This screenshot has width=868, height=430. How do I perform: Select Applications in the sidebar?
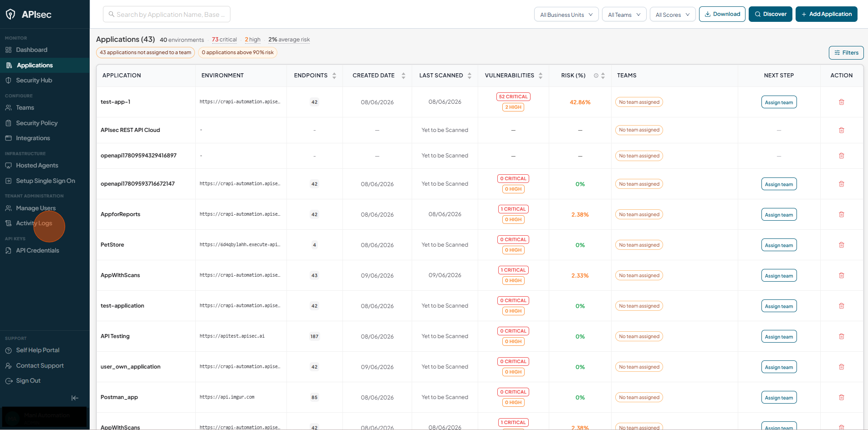[x=45, y=65]
